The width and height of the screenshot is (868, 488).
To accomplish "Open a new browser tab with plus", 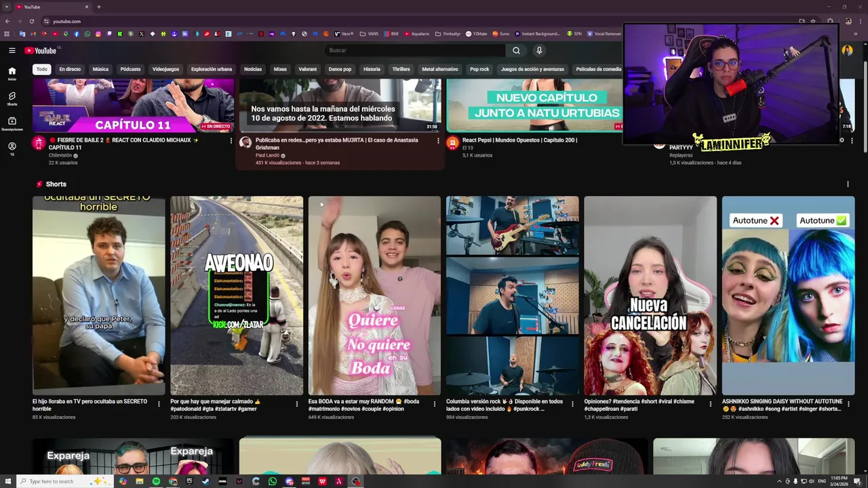I will pos(98,7).
